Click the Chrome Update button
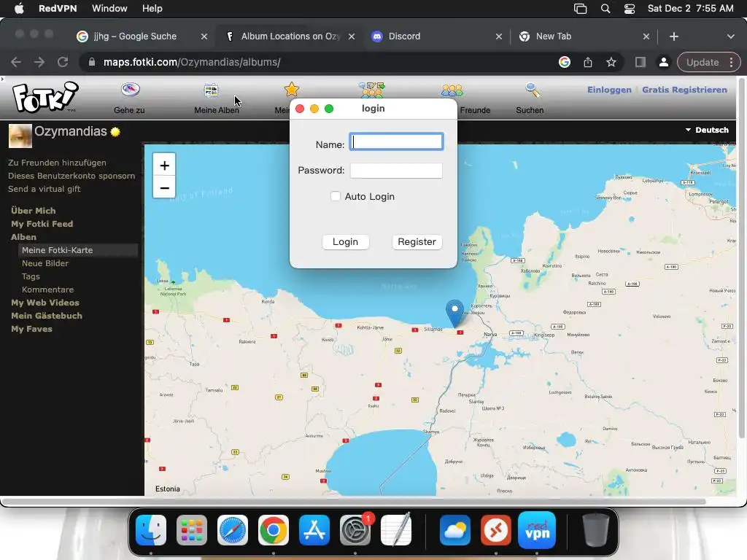Screen dimensions: 747x560 pyautogui.click(x=703, y=62)
